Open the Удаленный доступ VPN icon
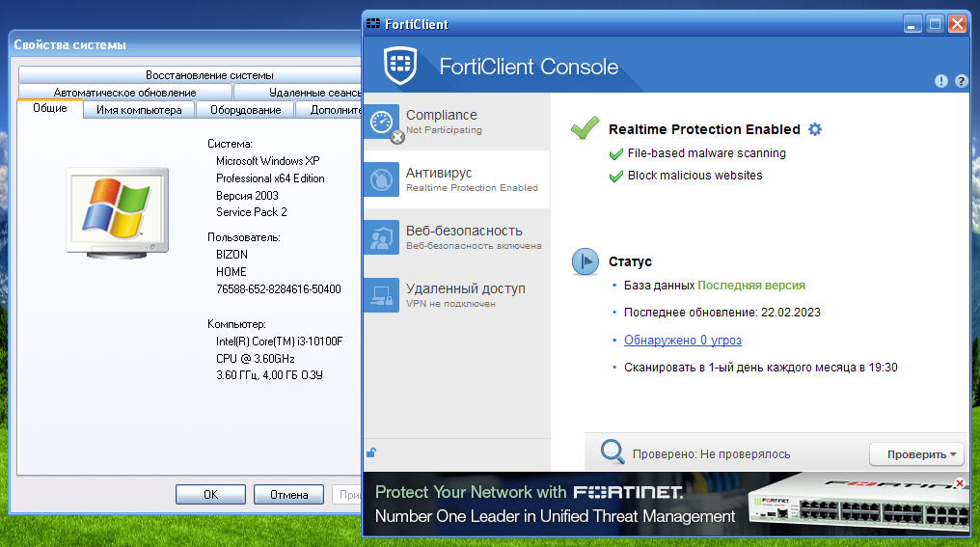Image resolution: width=980 pixels, height=547 pixels. tap(381, 295)
